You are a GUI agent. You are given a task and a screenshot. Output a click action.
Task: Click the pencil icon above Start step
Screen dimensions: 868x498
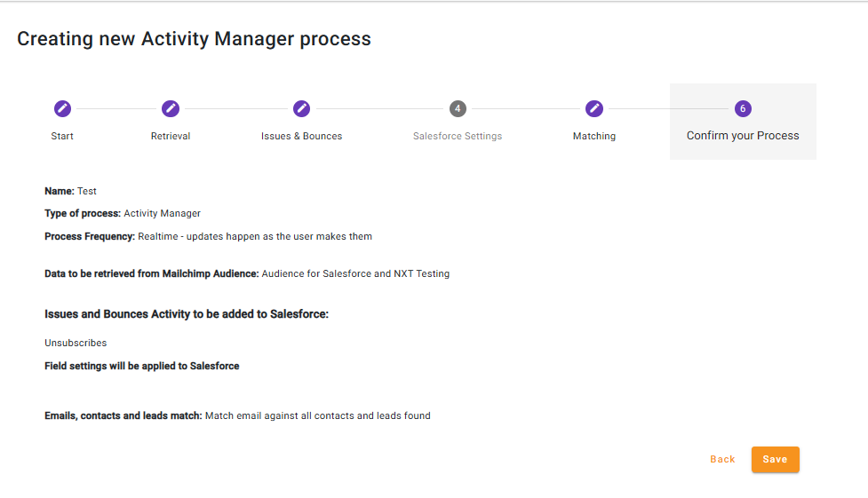coord(62,108)
